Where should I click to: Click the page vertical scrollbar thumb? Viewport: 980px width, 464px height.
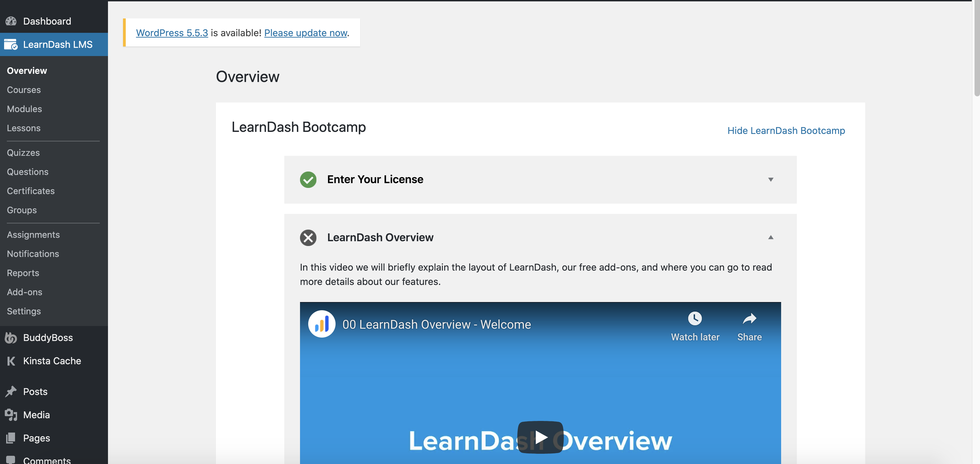tap(976, 49)
